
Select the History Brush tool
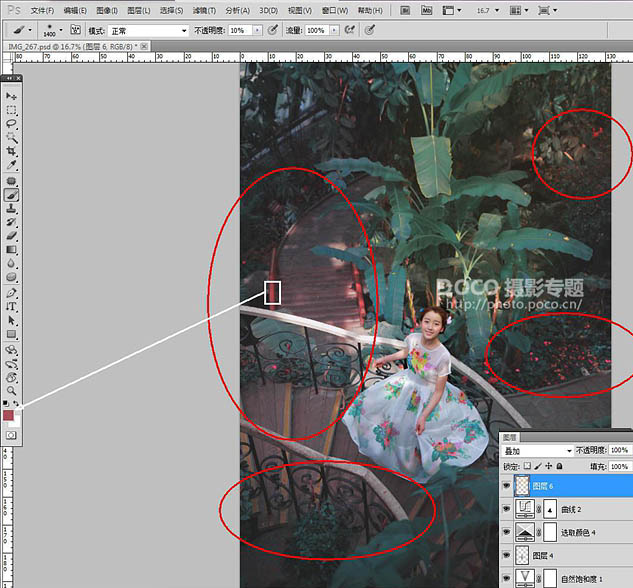11,222
